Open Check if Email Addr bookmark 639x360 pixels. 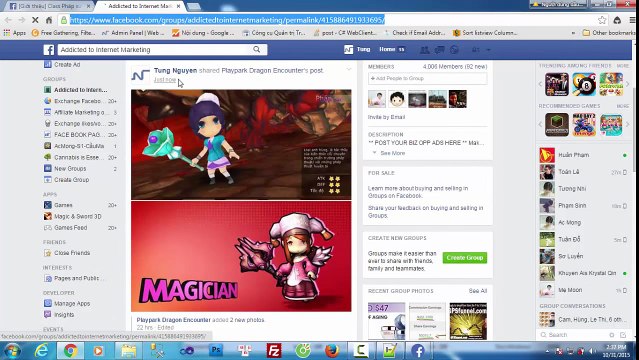414,33
